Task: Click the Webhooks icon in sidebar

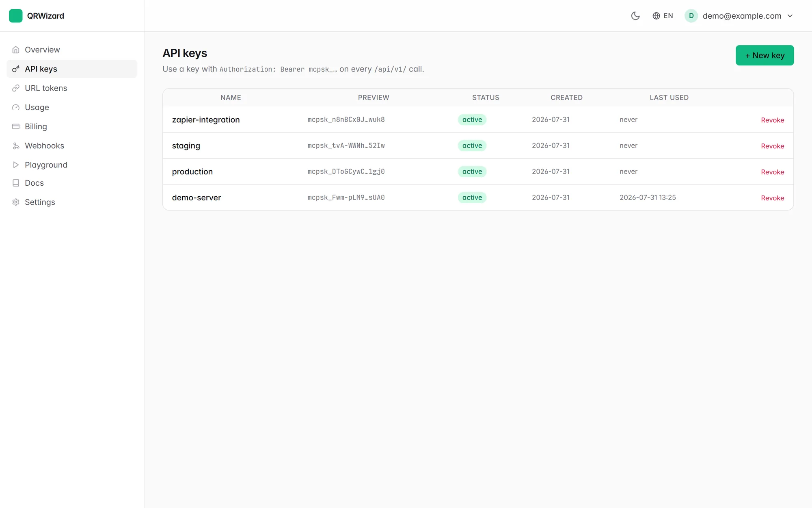Action: [x=16, y=145]
